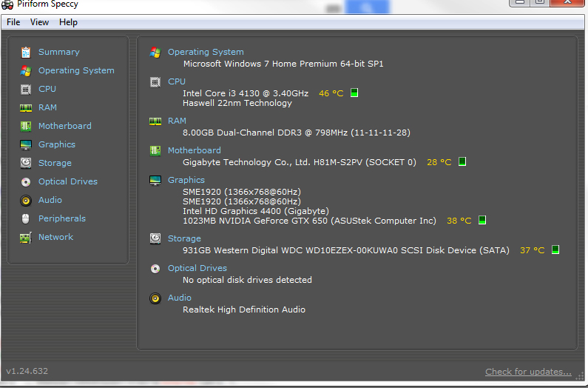
Task: Click the green indicator beside motherboard 28 °C
Action: 462,161
